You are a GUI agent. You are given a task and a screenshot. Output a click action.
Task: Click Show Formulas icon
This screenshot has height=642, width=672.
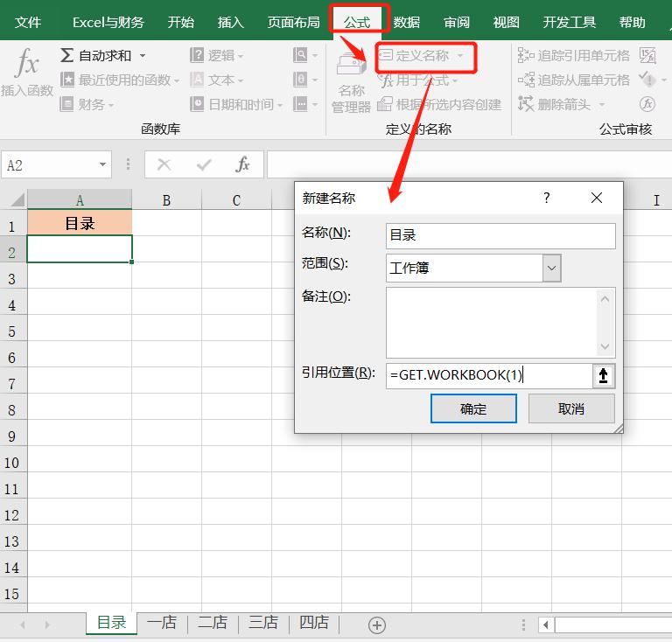(x=647, y=55)
